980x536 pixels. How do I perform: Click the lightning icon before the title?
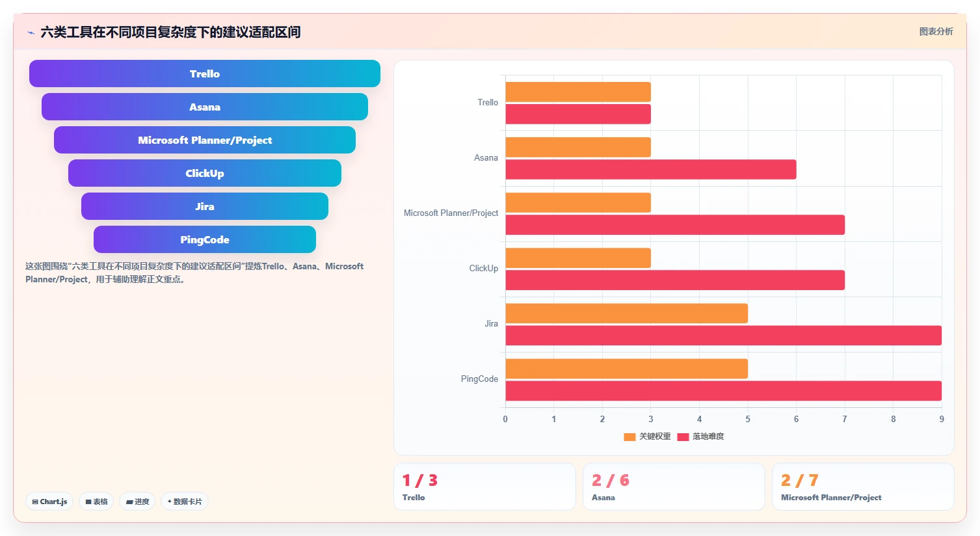[x=31, y=33]
